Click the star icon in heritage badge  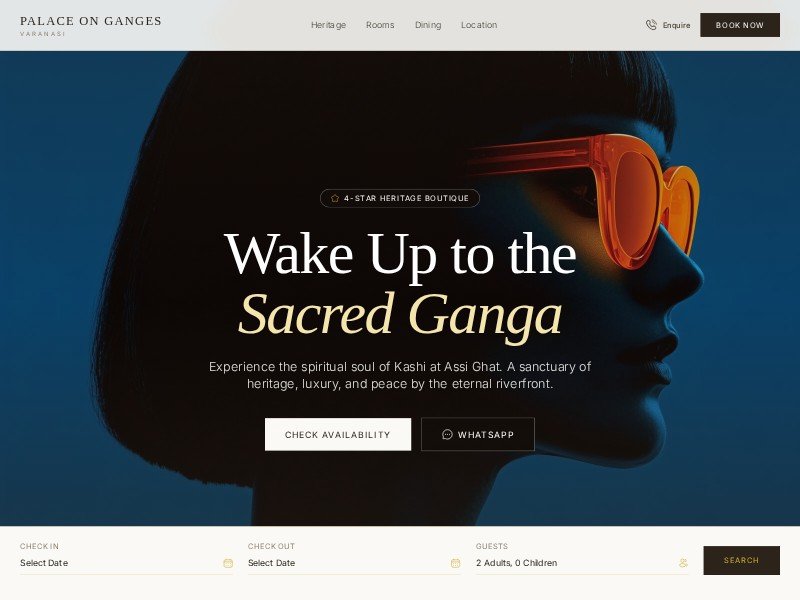pyautogui.click(x=335, y=198)
